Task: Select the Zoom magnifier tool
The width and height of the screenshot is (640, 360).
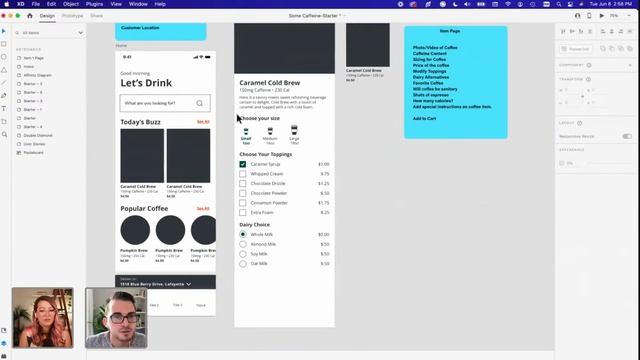Action: click(4, 134)
